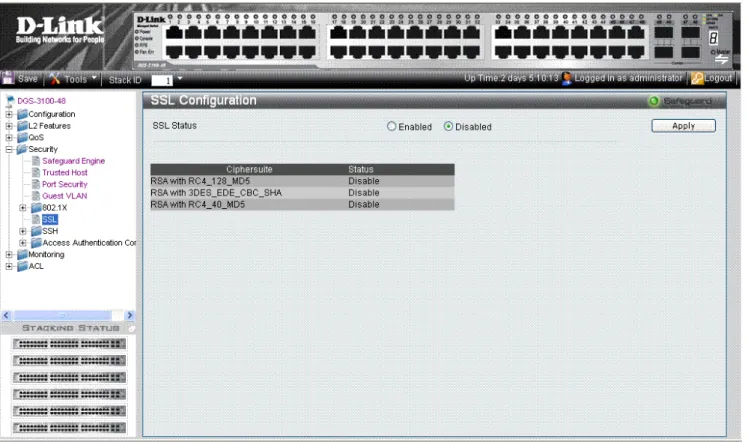Select the RSA with RC4_128_MD5 row

[x=302, y=181]
